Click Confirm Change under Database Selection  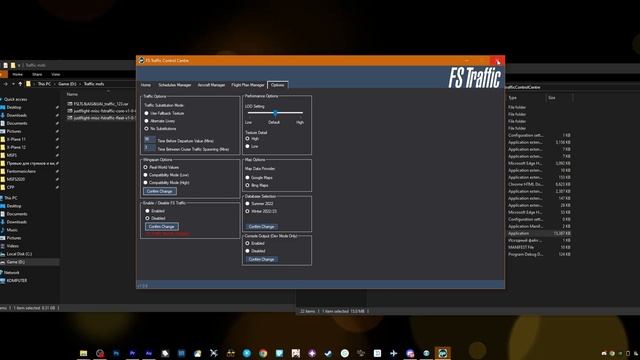[261, 227]
